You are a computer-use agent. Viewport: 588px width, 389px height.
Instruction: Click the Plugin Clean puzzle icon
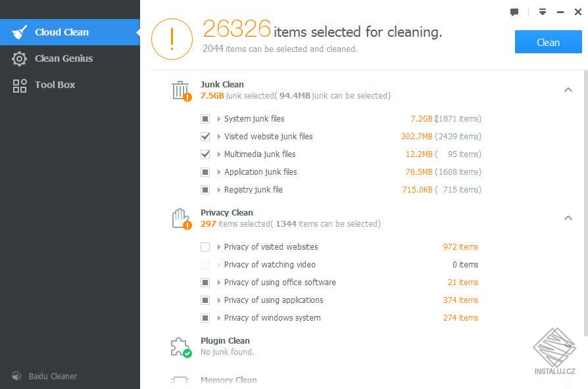pyautogui.click(x=179, y=345)
